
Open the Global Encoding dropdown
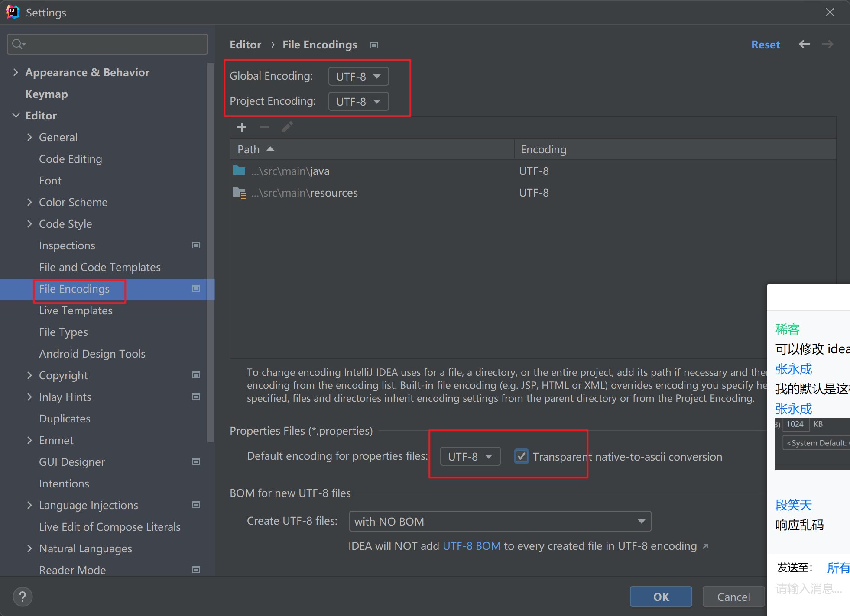pyautogui.click(x=358, y=77)
